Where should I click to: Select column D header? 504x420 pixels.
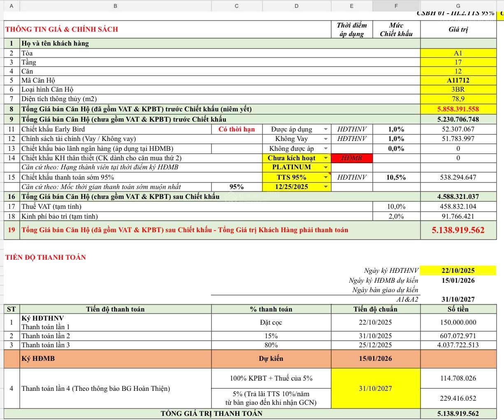(x=296, y=6)
